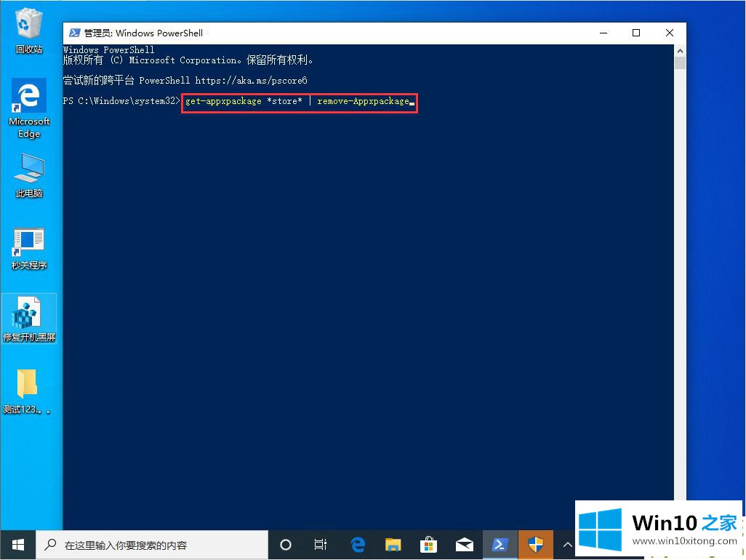
Task: Switch to PowerShell taskbar button
Action: (500, 545)
